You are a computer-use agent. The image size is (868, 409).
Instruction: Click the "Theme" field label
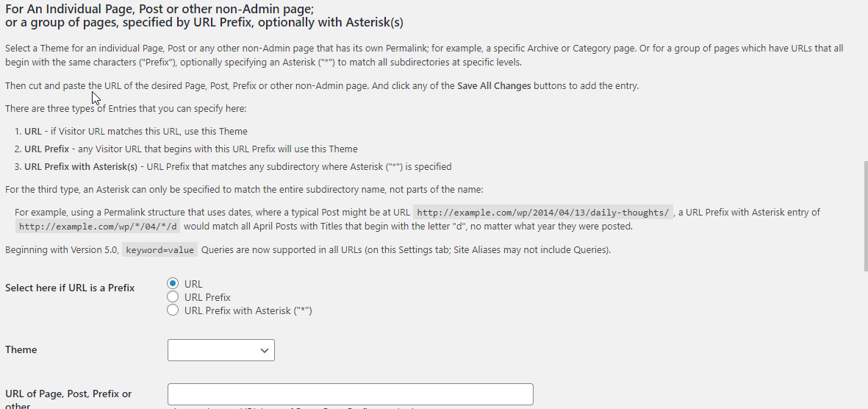point(21,349)
